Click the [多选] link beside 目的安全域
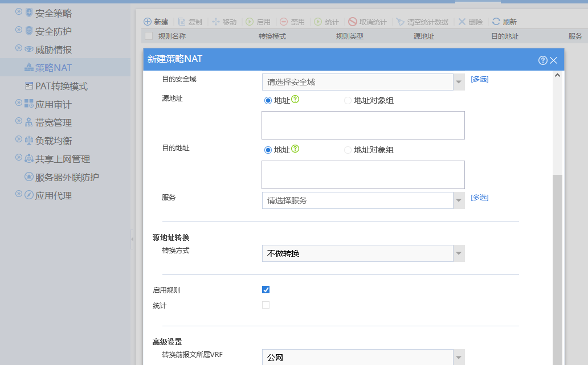Image resolution: width=588 pixels, height=365 pixels. click(479, 79)
